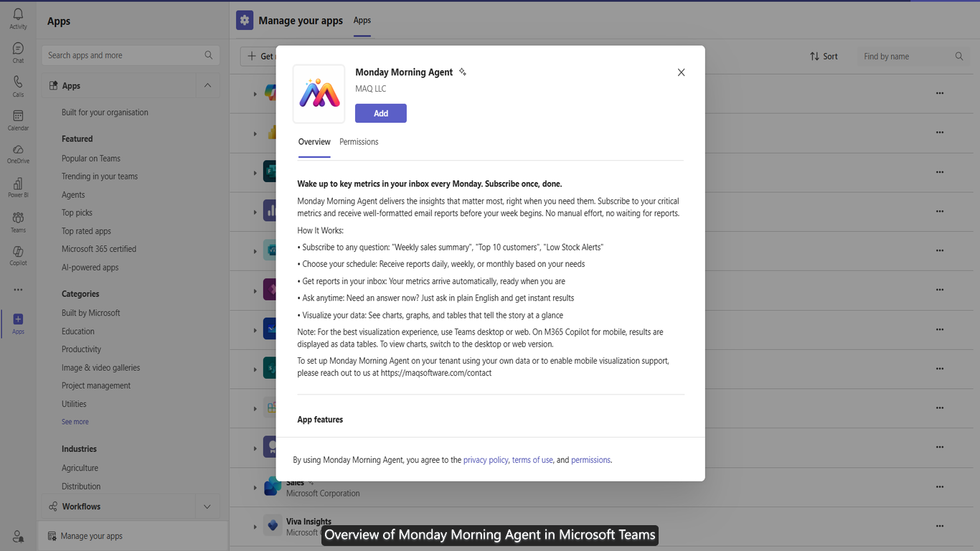980x551 pixels.
Task: Open the Sort dropdown
Action: point(824,56)
